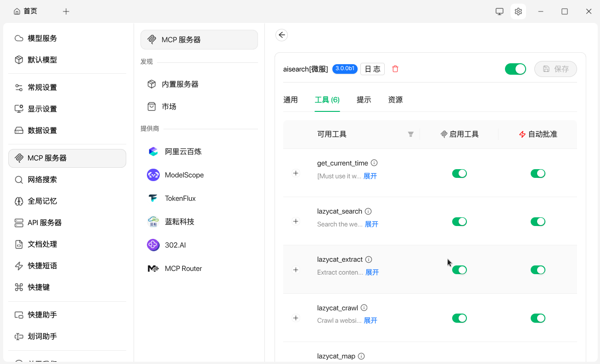Expand the lazycat_crawl row with plus
600x364 pixels.
click(x=296, y=318)
